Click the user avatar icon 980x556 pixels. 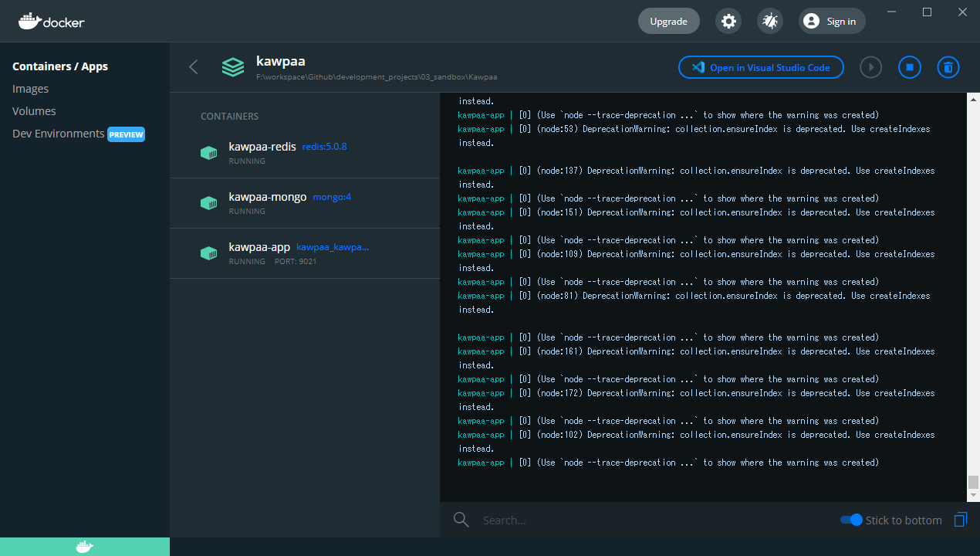coord(811,22)
